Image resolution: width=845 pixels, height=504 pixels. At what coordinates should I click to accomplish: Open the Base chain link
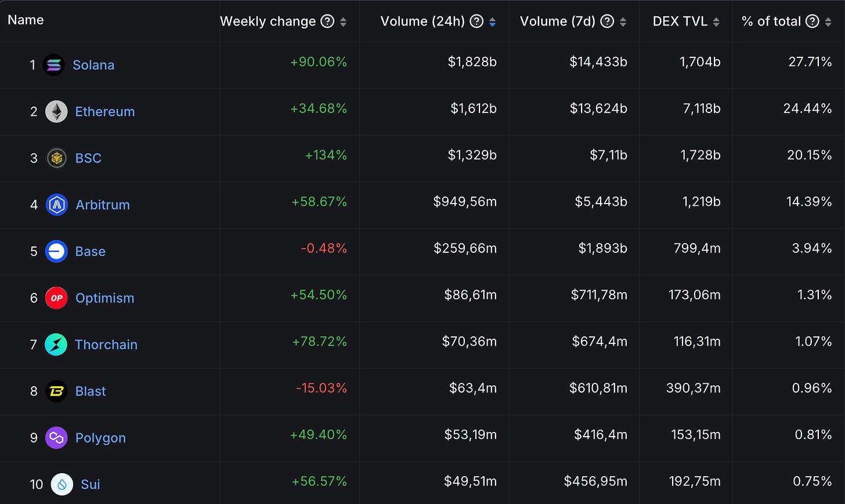91,251
